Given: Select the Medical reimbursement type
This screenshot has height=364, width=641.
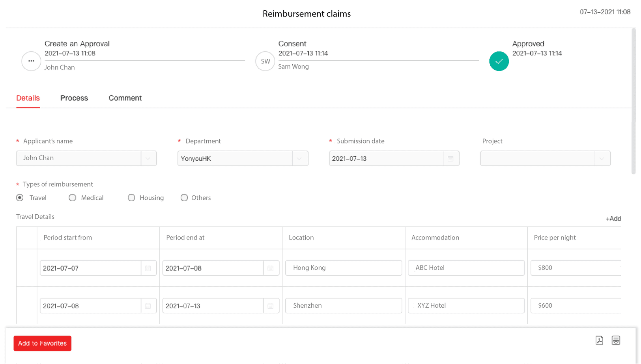Looking at the screenshot, I should click(x=73, y=198).
